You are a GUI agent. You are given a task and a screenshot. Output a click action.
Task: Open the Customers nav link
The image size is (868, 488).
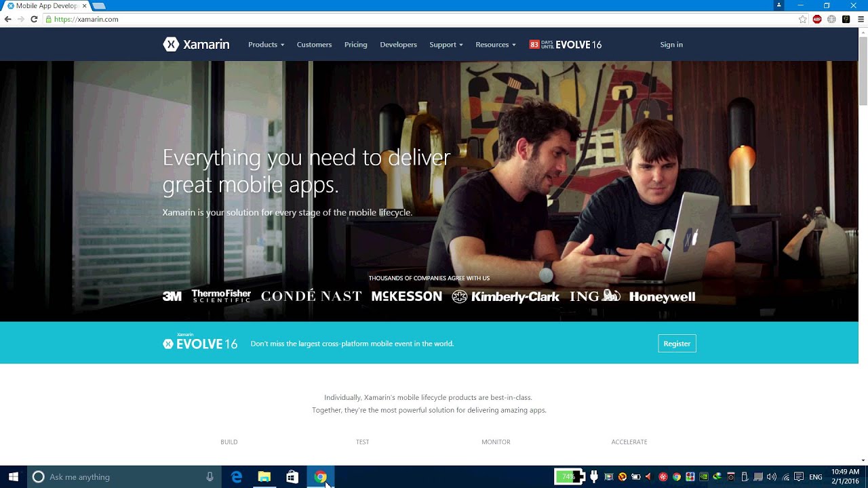coord(314,45)
